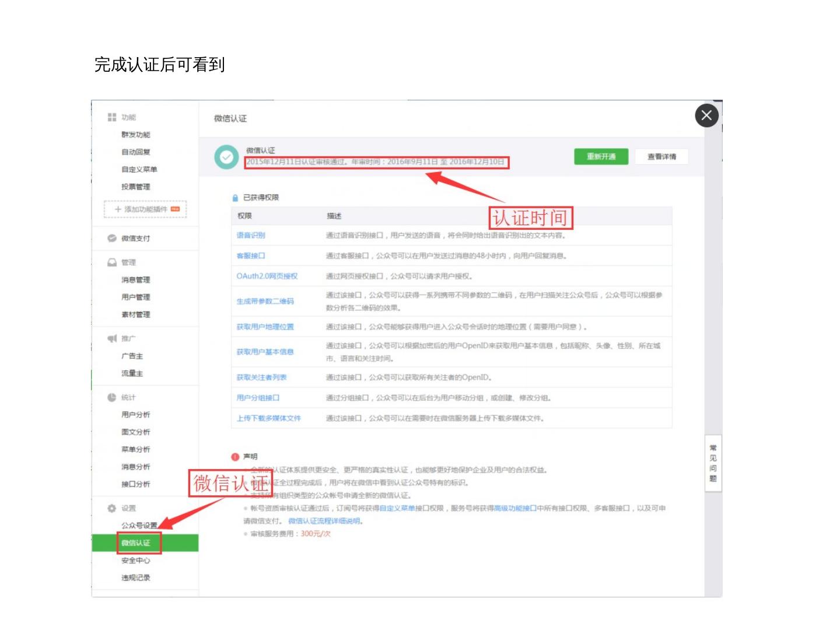Screen dimensions: 840x630
Task: Click the 300元/次 fee text
Action: tap(316, 534)
